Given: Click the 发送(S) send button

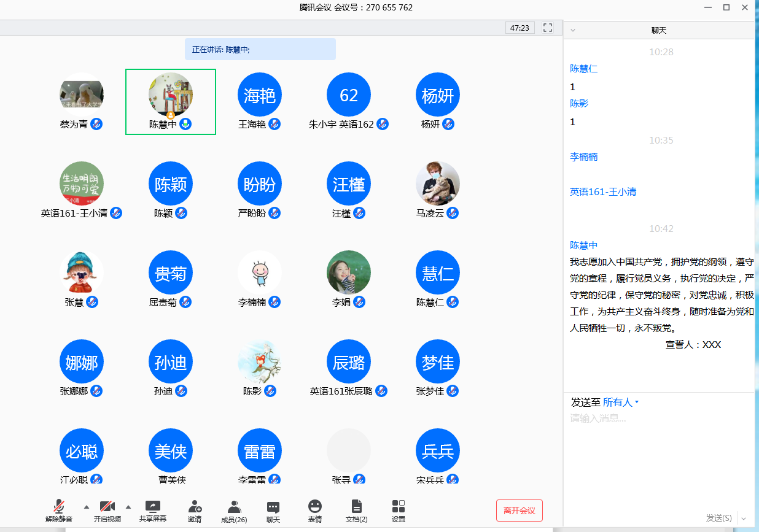Looking at the screenshot, I should click(718, 518).
